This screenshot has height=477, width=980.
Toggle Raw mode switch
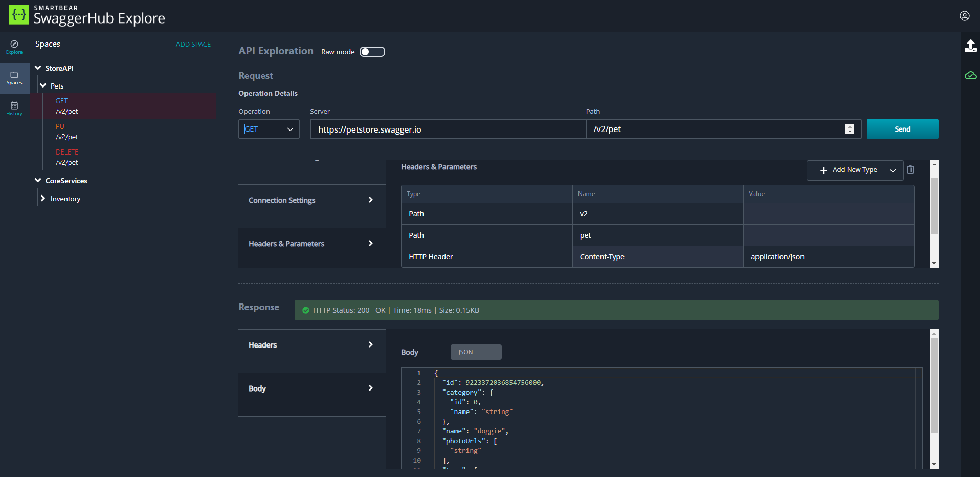(372, 52)
